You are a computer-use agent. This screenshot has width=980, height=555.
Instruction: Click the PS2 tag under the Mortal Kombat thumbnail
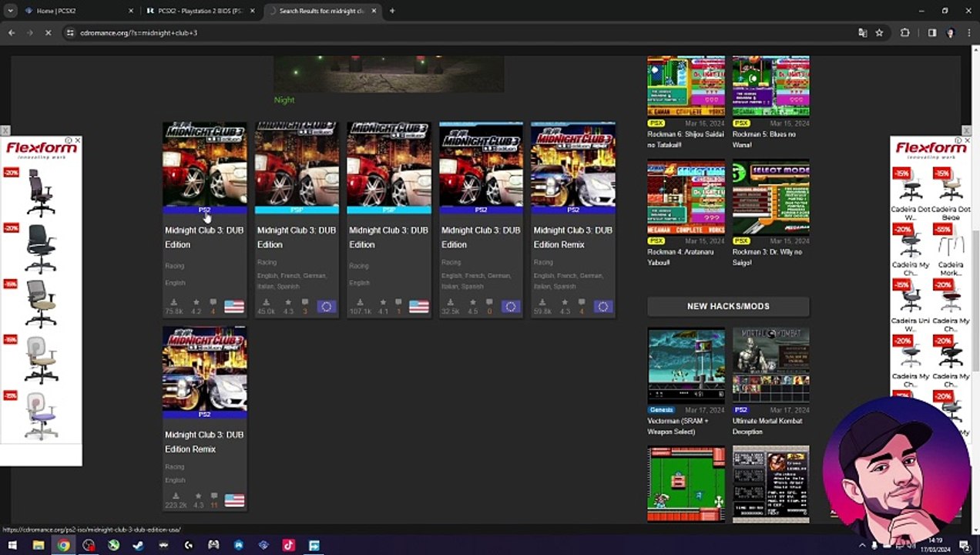[741, 410]
